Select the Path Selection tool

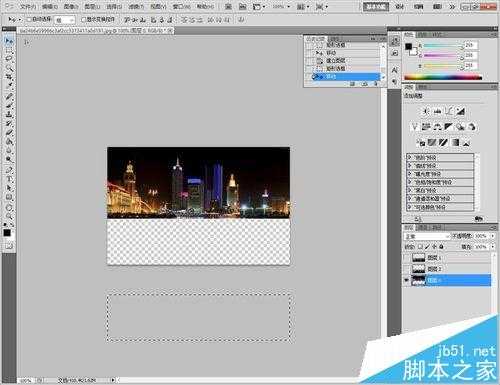pyautogui.click(x=9, y=188)
